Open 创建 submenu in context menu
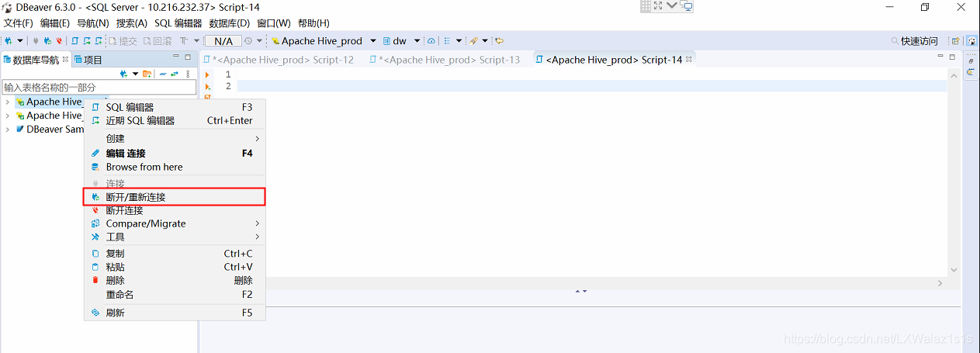980x353 pixels. coord(175,138)
